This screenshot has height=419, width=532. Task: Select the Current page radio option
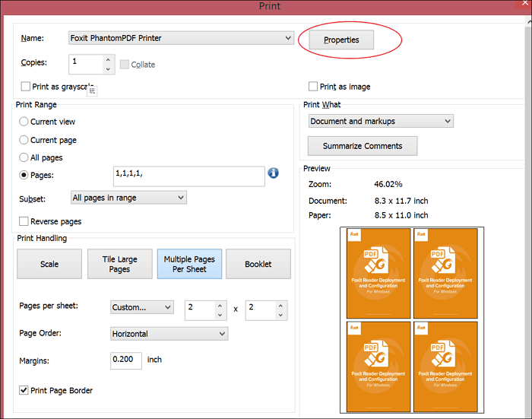[24, 140]
